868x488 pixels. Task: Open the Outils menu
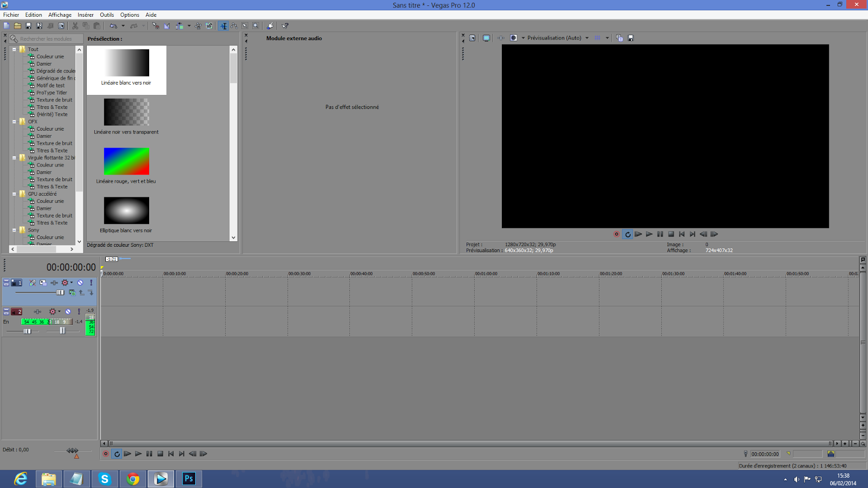[107, 15]
